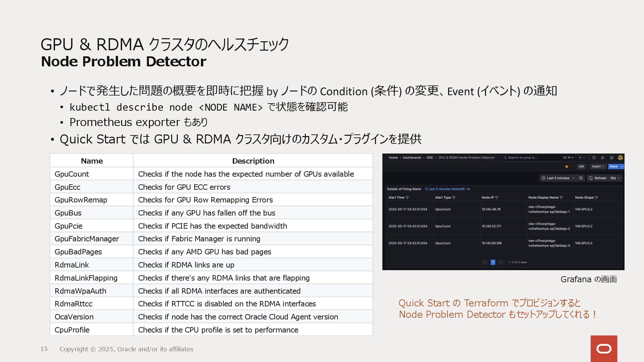Filter the Node Shape column
644x362 pixels.
[x=596, y=198]
